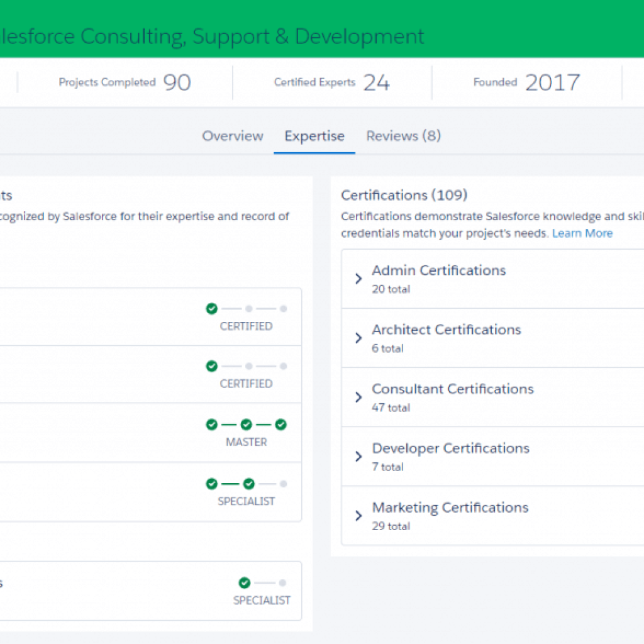Follow the Learn More link

tap(582, 233)
